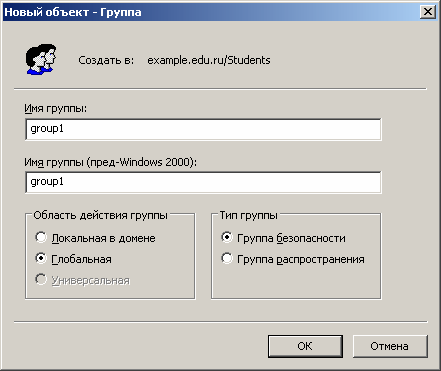
Task: Click the "Группа распространения" text label
Action: [x=301, y=259]
